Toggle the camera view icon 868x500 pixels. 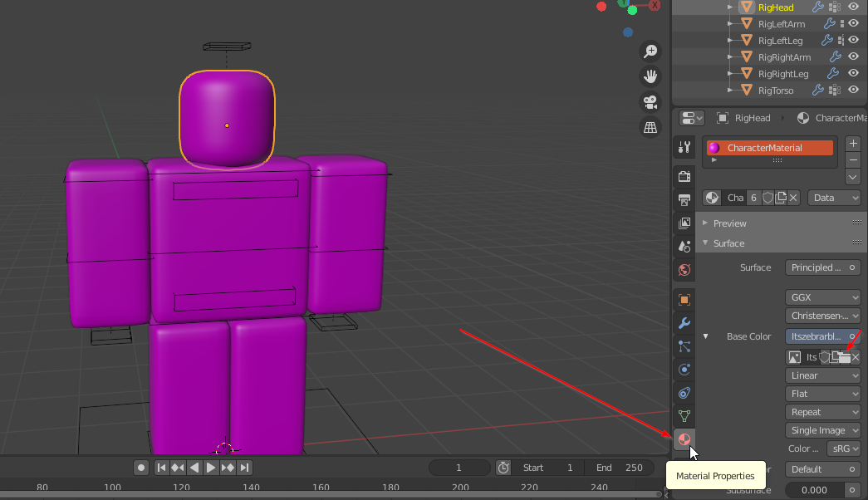[650, 102]
